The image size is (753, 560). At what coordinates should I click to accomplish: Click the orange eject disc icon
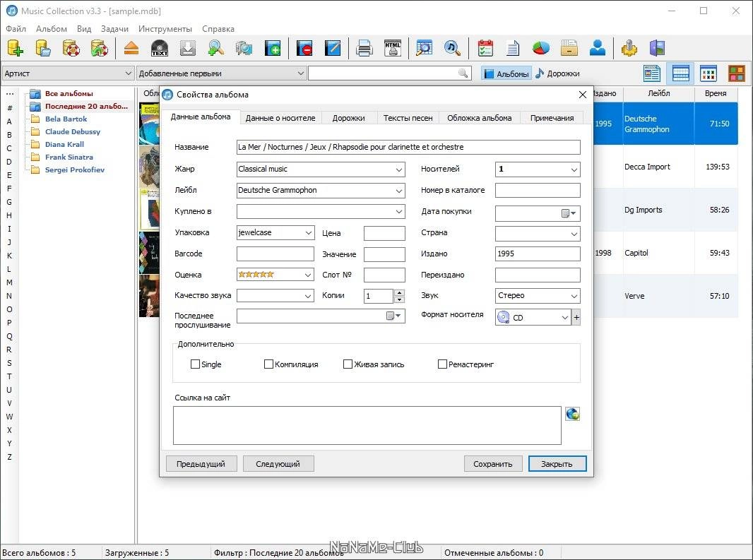point(131,48)
